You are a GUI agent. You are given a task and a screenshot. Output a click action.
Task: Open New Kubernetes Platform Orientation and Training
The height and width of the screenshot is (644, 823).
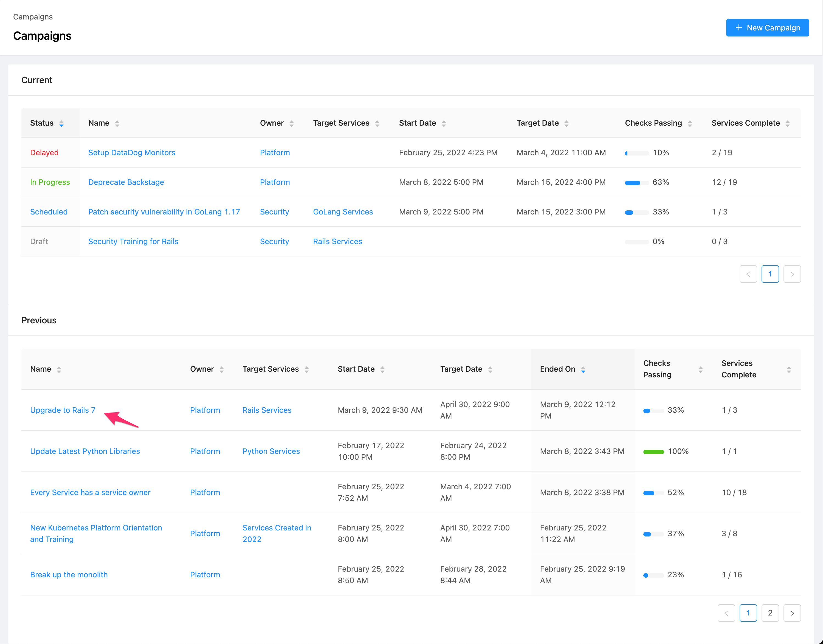(x=96, y=533)
